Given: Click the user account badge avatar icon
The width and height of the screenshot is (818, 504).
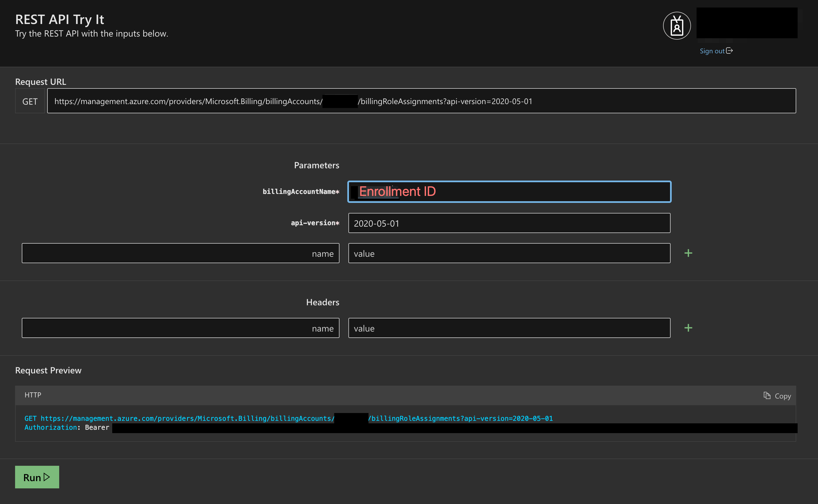Looking at the screenshot, I should [677, 26].
